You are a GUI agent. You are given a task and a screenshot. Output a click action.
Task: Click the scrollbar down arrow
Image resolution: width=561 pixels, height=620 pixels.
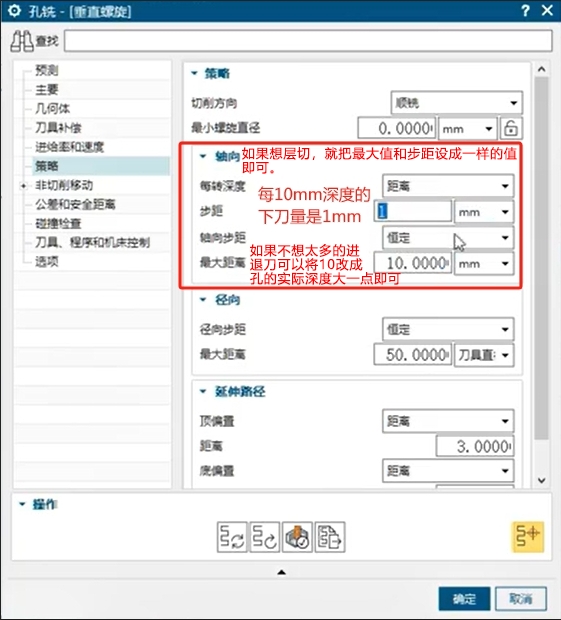pos(542,480)
